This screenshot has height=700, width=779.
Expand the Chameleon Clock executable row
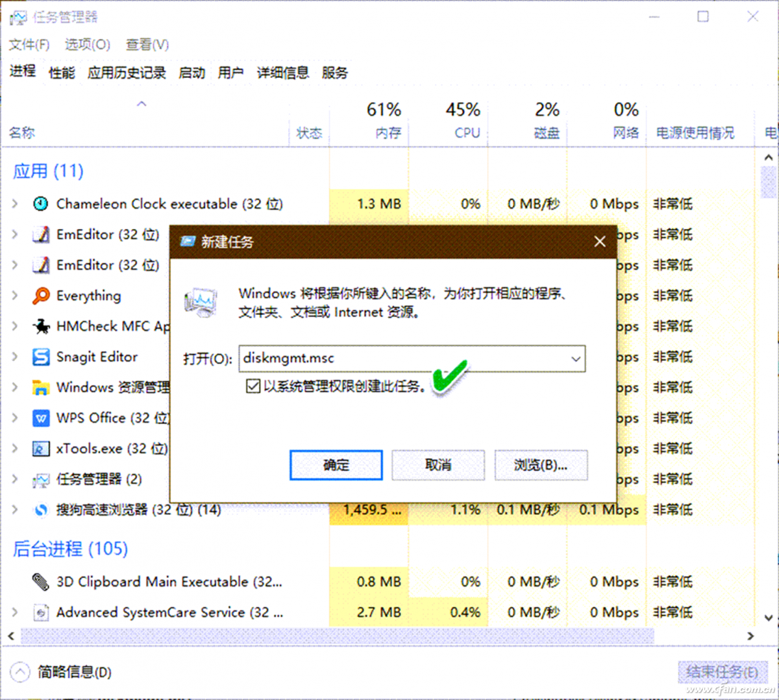pyautogui.click(x=15, y=204)
